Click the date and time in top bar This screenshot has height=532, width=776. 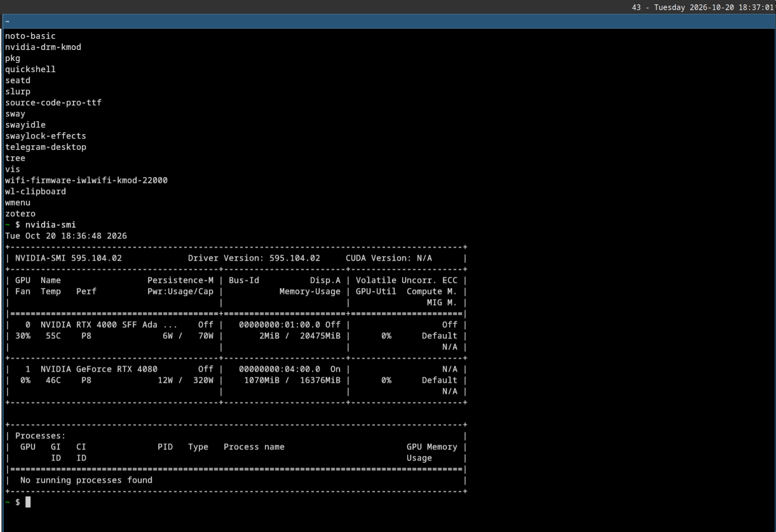(715, 7)
